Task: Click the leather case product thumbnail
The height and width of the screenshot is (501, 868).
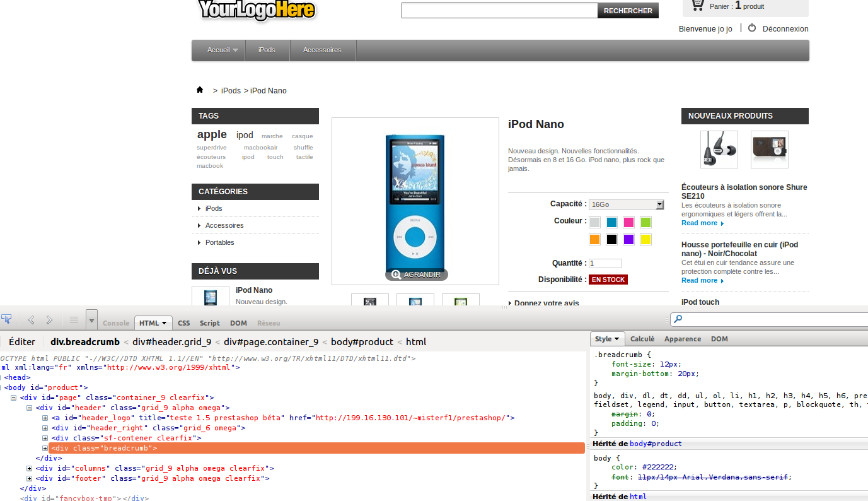Action: point(770,150)
